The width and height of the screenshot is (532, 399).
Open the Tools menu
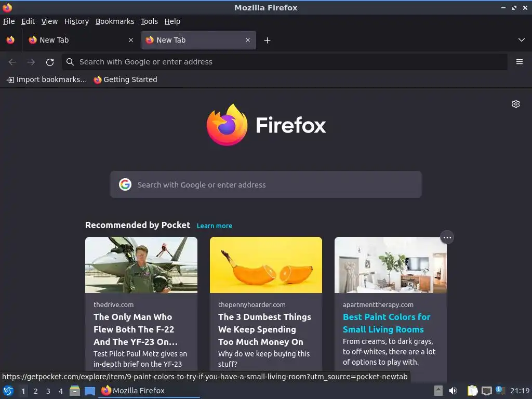pyautogui.click(x=149, y=21)
